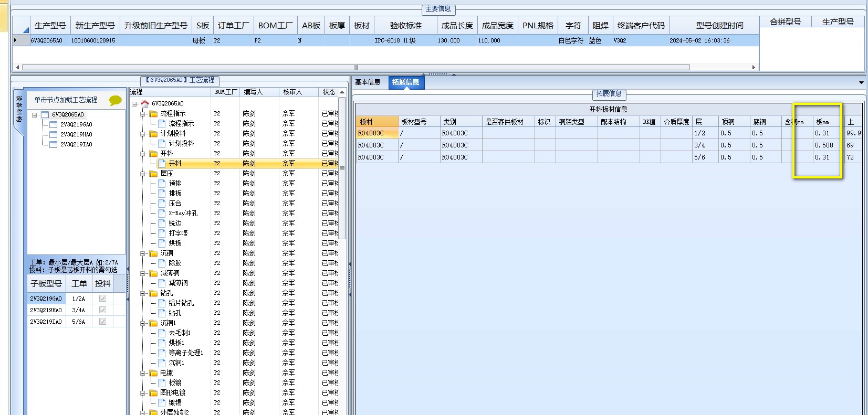Click the page icon of 排板

point(162,193)
